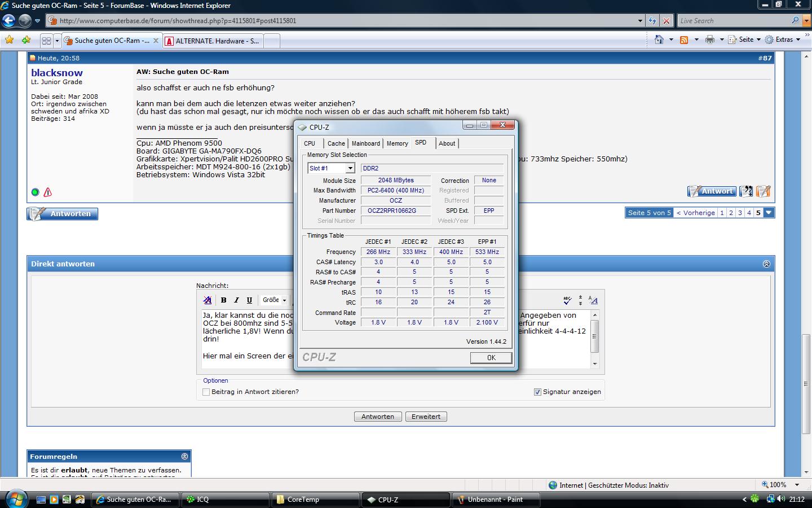This screenshot has height=508, width=812.
Task: Click the Antworten button below the post
Action: click(62, 214)
